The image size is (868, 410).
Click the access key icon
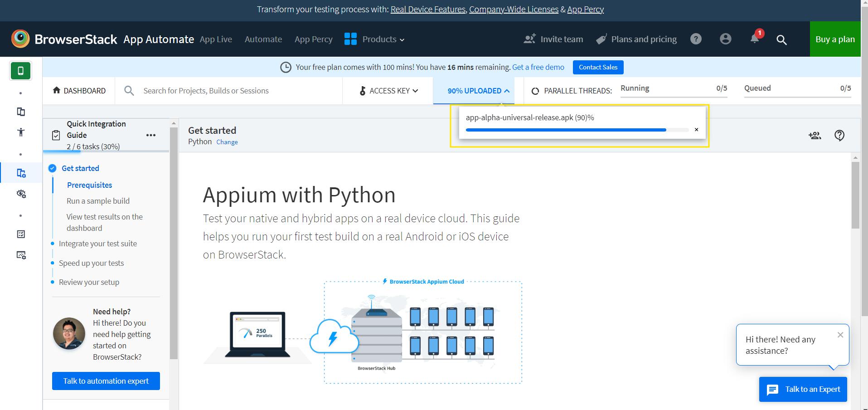[x=362, y=91]
